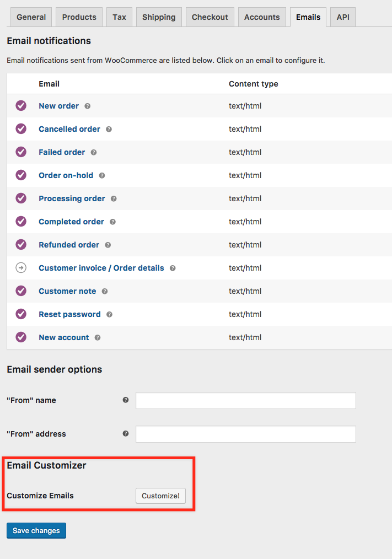392x559 pixels.
Task: Click the help icon beside Customer invoice / Order details
Action: [172, 268]
